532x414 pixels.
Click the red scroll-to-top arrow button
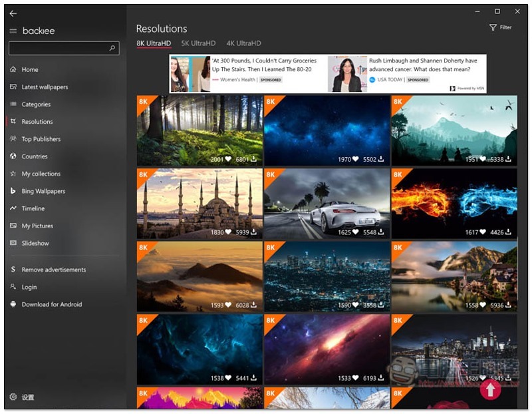490,389
